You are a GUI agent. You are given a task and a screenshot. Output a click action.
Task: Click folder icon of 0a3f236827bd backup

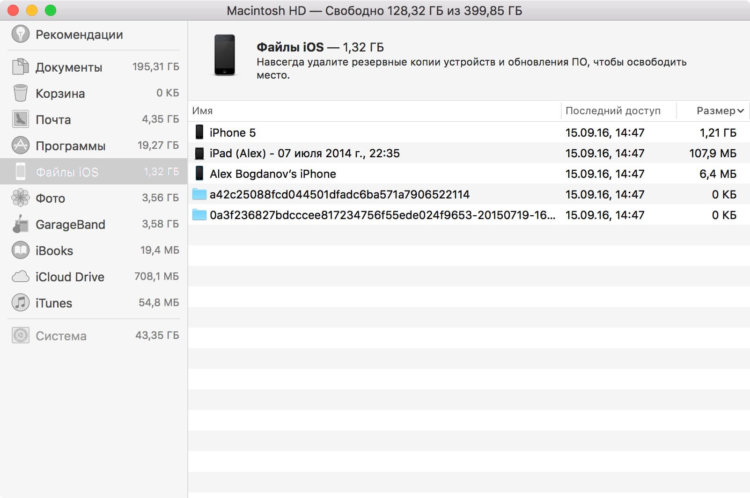pyautogui.click(x=199, y=214)
